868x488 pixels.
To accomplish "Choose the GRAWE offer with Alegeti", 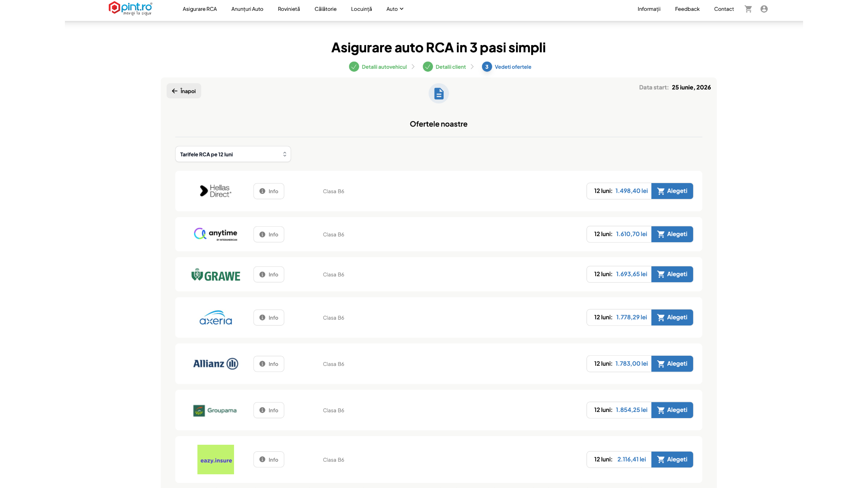I will (x=672, y=274).
